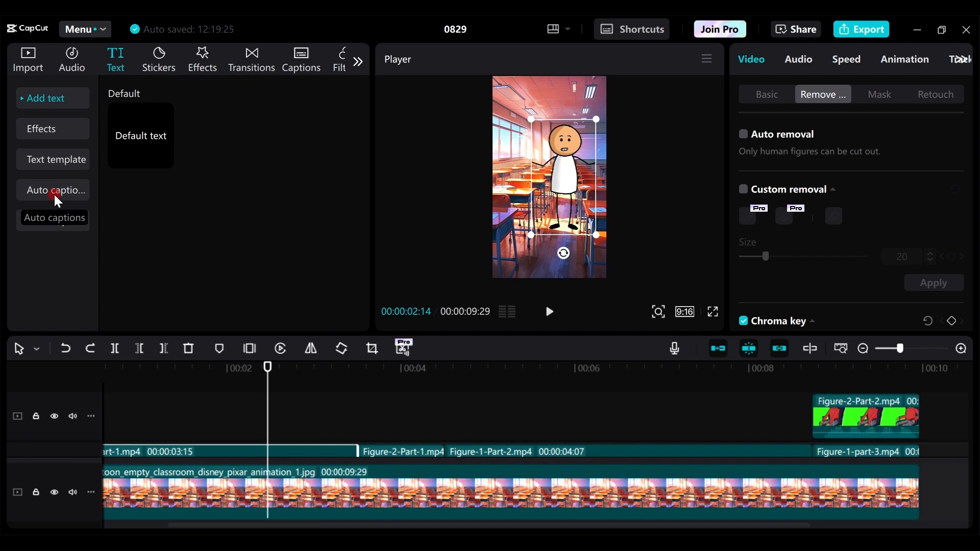The height and width of the screenshot is (551, 980).
Task: Click the Reverse clip icon
Action: [280, 348]
